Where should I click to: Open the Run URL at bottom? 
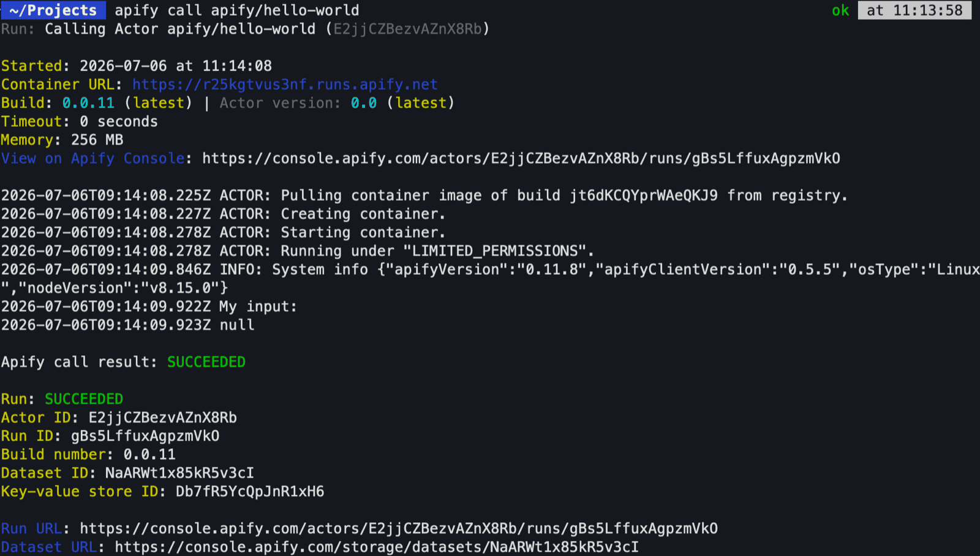pyautogui.click(x=399, y=528)
